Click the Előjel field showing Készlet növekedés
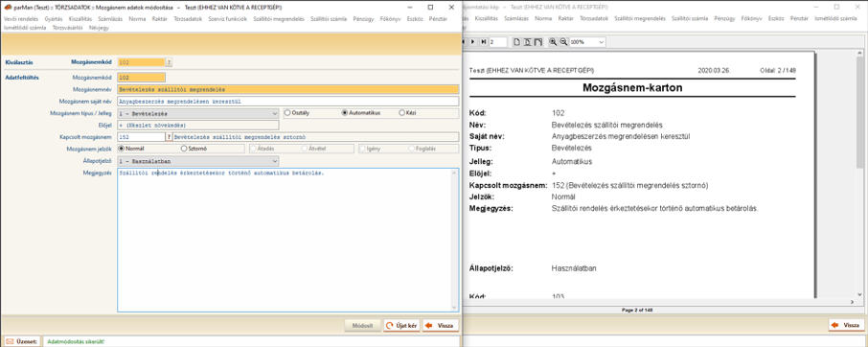868x347 pixels. pos(198,125)
